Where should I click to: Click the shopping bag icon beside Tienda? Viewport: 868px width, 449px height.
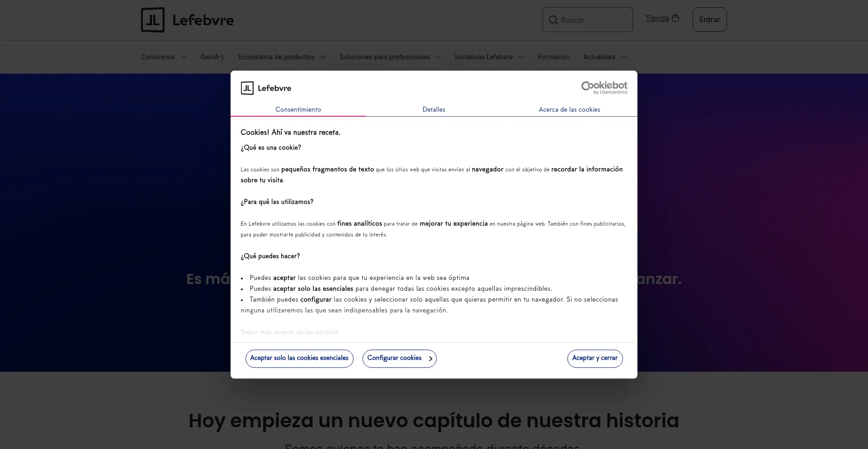[x=675, y=18]
